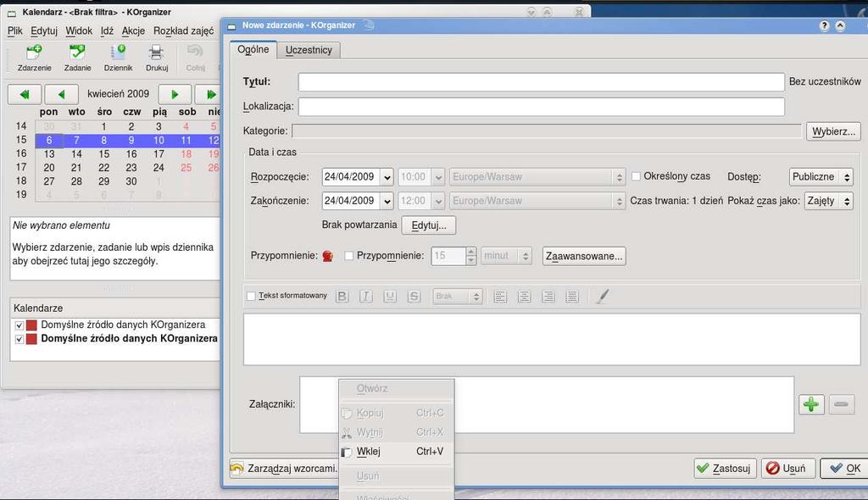Enable the Określony czas checkbox
Screen dimensions: 868x500
pyautogui.click(x=636, y=176)
